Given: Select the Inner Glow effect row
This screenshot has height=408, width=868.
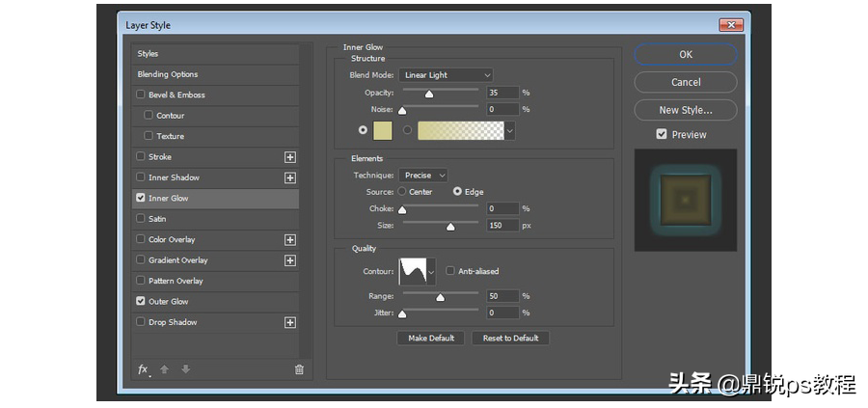Looking at the screenshot, I should pyautogui.click(x=215, y=198).
